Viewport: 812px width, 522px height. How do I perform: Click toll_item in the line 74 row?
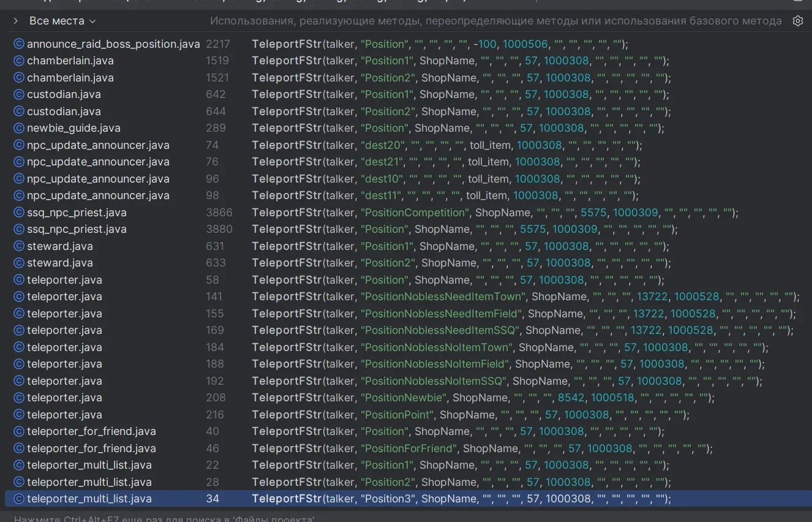(x=491, y=145)
